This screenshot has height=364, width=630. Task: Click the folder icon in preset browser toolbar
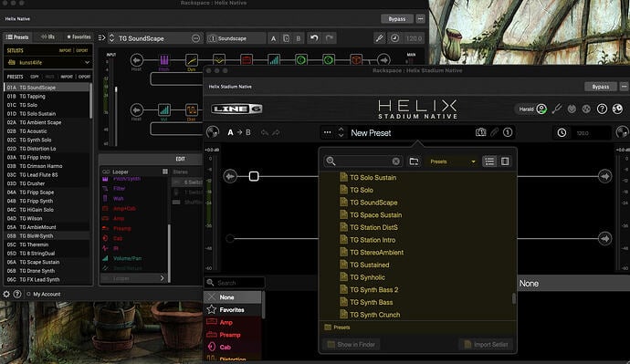pos(414,161)
